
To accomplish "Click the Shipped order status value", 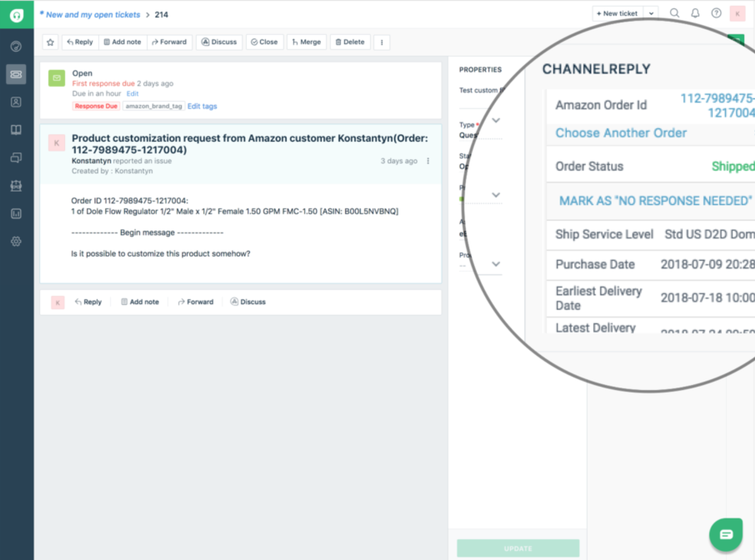I will tap(733, 167).
